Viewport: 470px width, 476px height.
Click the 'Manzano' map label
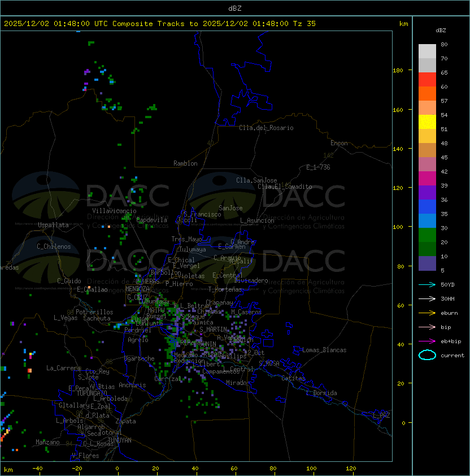[x=47, y=442]
